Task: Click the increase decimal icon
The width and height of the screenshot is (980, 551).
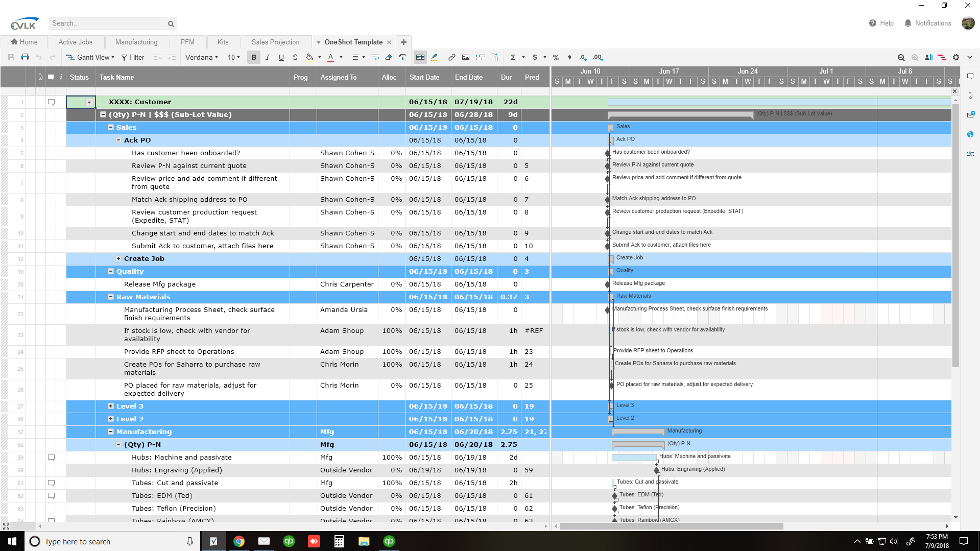Action: [x=597, y=57]
